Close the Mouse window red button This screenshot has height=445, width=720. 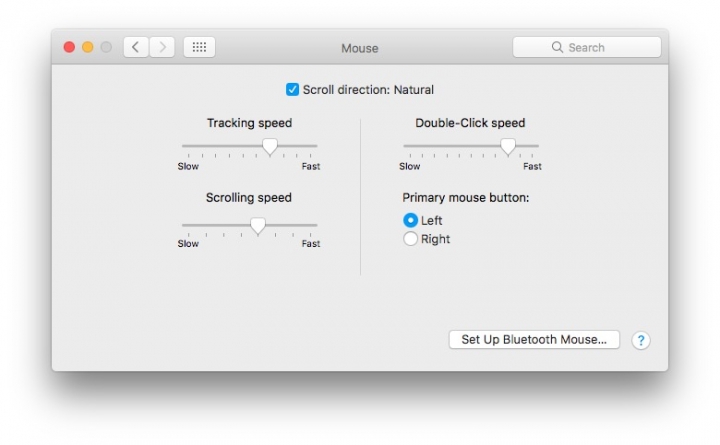(69, 47)
